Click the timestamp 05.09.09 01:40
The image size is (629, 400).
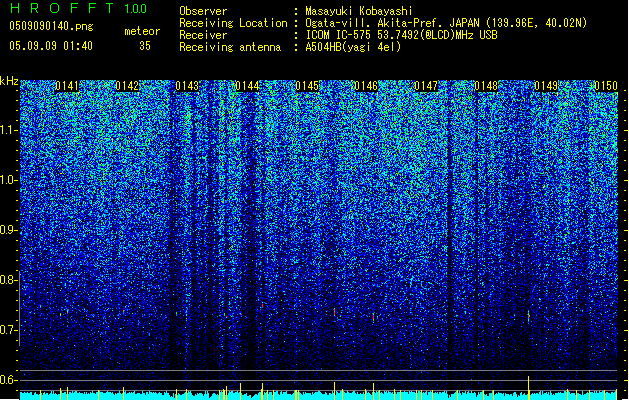click(51, 46)
